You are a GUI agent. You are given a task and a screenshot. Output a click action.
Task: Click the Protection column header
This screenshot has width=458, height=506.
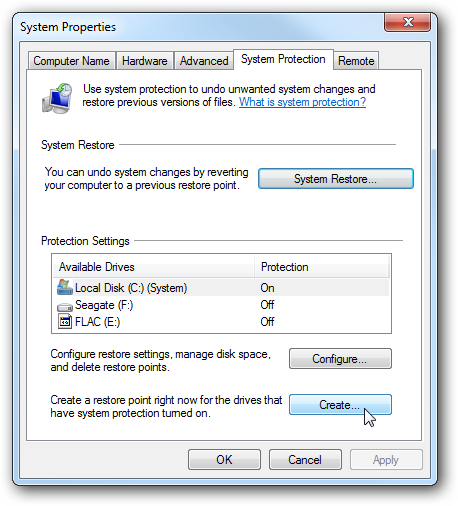click(322, 267)
